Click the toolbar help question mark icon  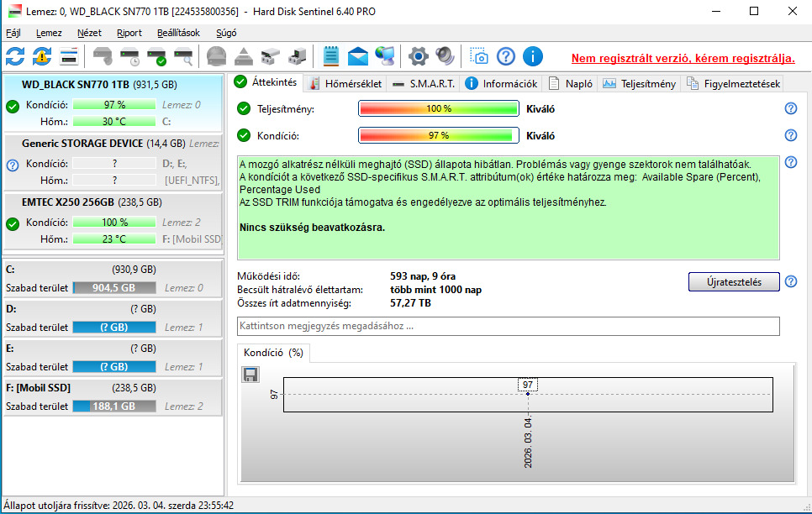[x=506, y=56]
